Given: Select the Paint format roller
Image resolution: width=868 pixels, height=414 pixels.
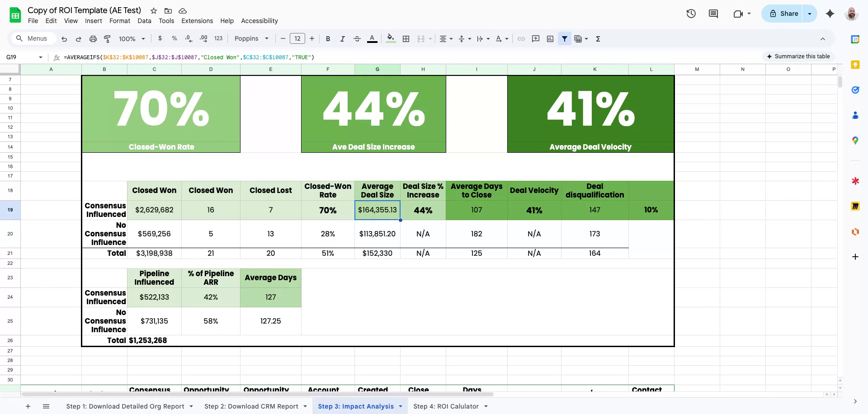Looking at the screenshot, I should click(107, 39).
